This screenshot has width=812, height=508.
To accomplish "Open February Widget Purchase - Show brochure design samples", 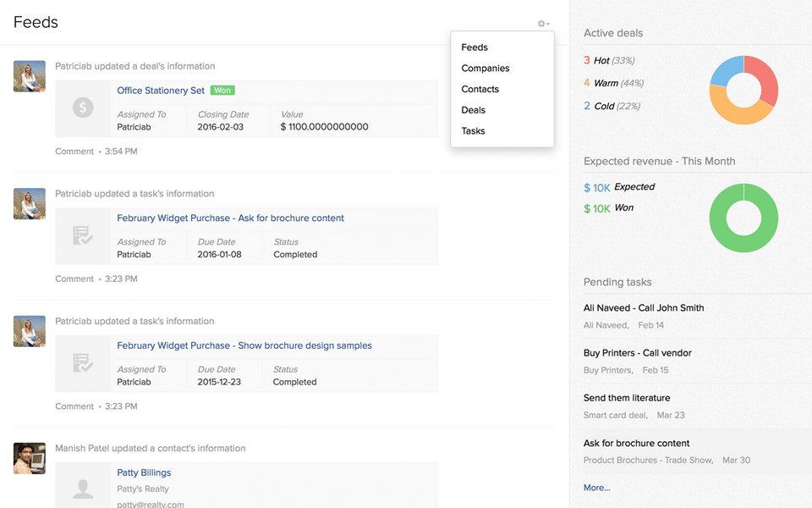I will click(244, 345).
